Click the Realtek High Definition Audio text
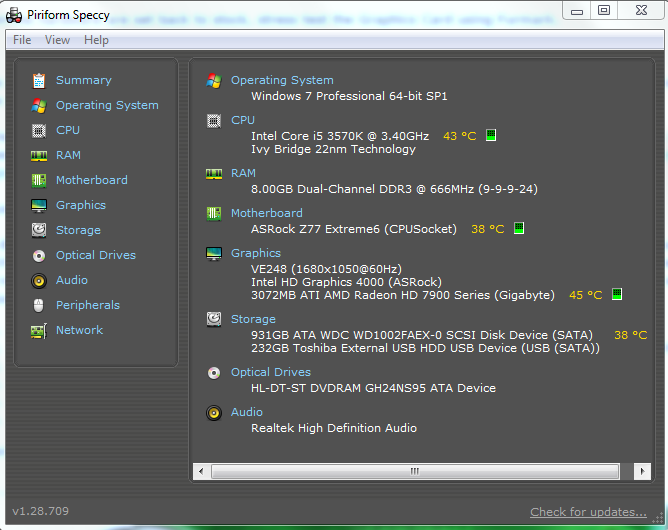668x530 pixels. tap(334, 428)
